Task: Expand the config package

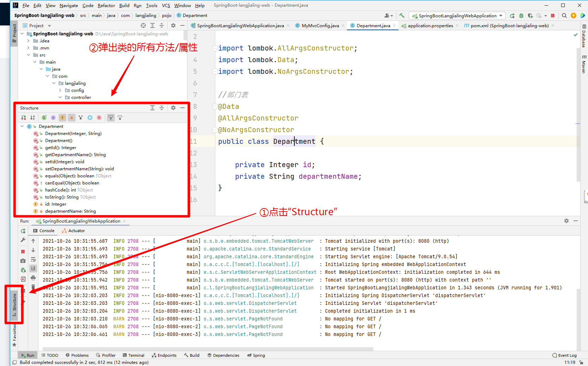Action: (x=60, y=90)
